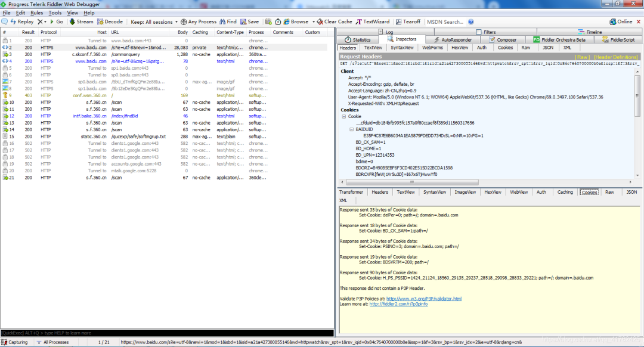Select session 12 intf.baike.360.cn row
This screenshot has height=347, width=644.
[x=165, y=116]
